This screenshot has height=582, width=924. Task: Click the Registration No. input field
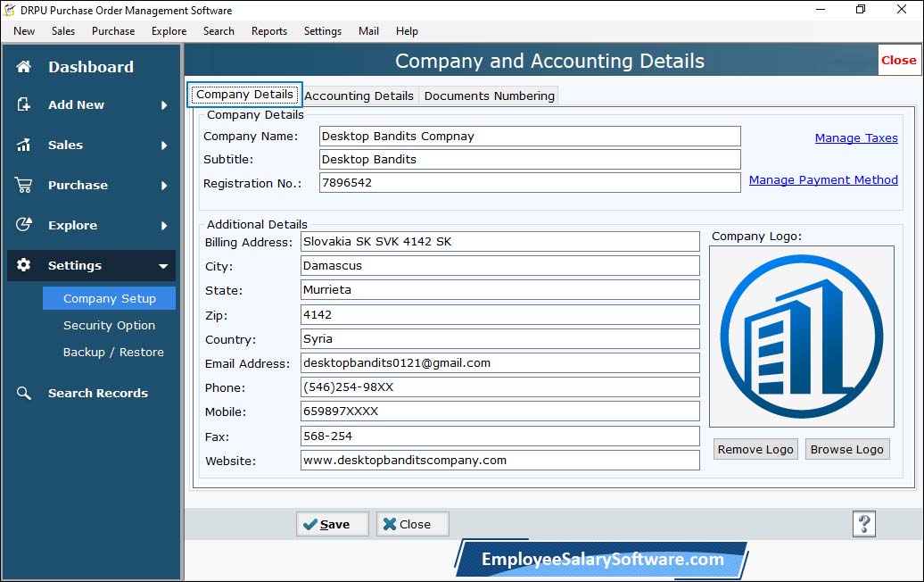530,183
